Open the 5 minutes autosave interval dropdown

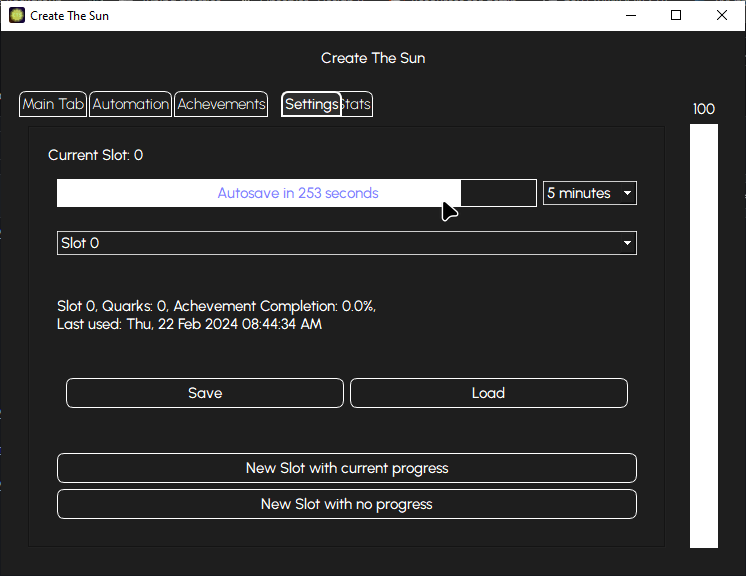(x=590, y=193)
